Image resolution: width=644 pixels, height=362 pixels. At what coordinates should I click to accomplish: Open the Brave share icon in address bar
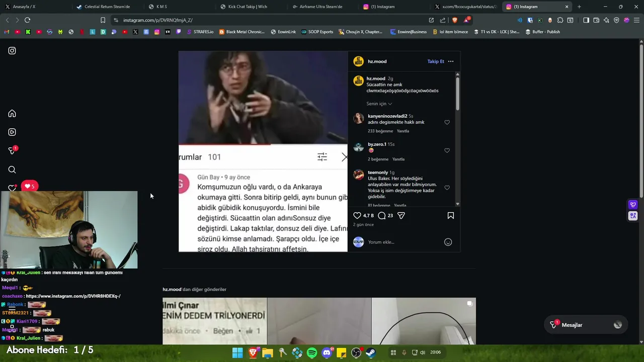click(x=443, y=20)
